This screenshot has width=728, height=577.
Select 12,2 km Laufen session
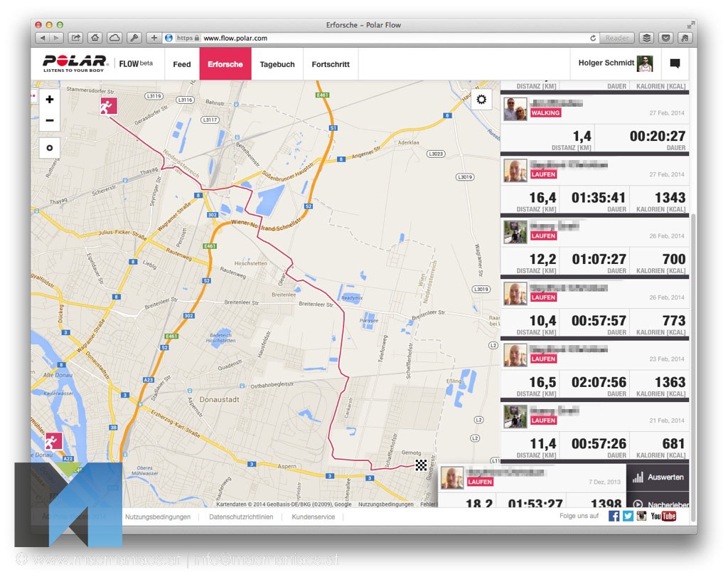click(x=595, y=246)
